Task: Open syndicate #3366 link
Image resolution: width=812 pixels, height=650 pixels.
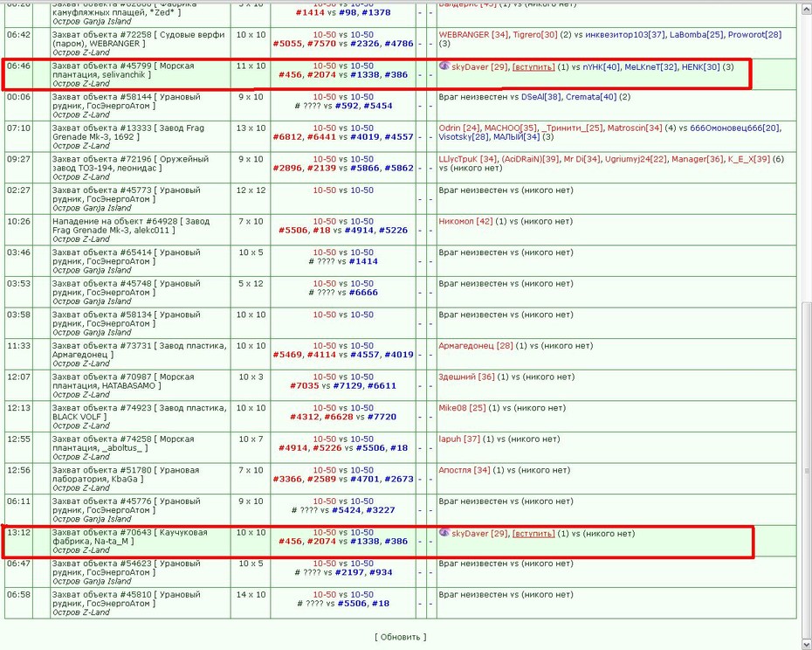Action: (287, 479)
